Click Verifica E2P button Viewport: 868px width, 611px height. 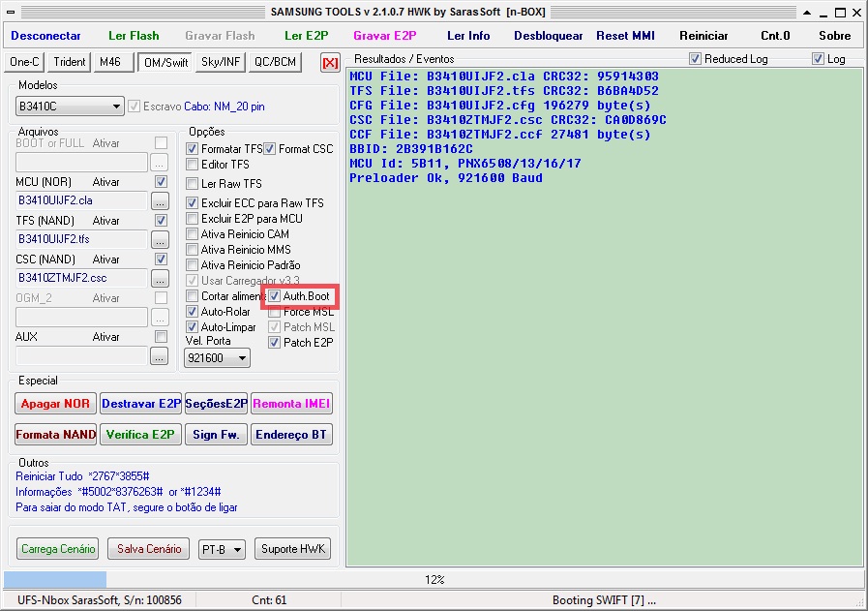pyautogui.click(x=140, y=435)
